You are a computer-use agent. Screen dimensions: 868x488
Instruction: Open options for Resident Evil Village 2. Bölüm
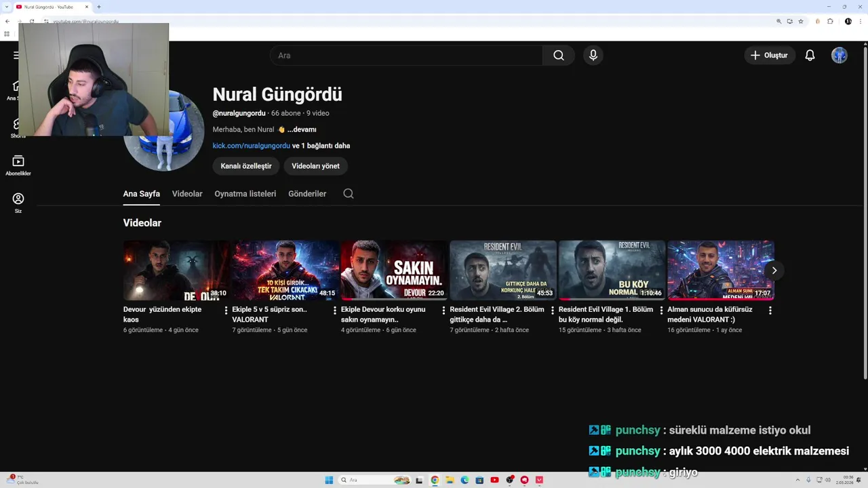(x=553, y=310)
